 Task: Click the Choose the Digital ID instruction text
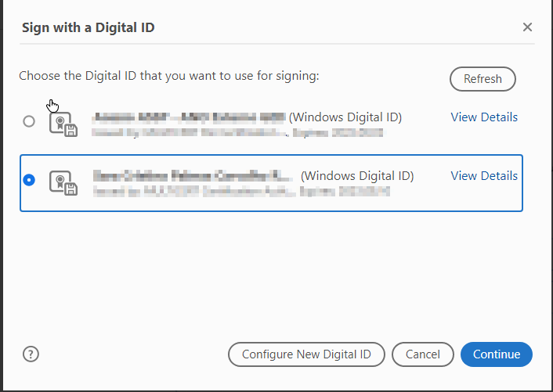169,76
